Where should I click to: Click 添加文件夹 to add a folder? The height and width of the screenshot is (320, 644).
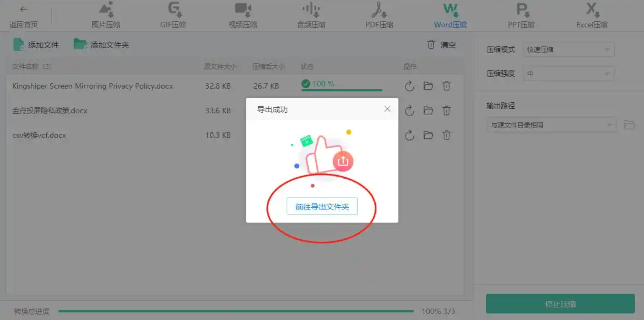point(101,45)
